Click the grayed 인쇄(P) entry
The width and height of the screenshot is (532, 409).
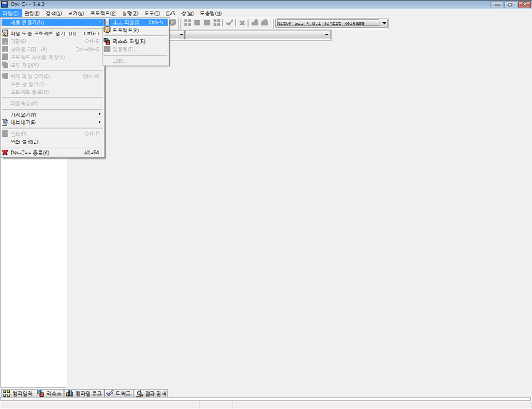(52, 134)
